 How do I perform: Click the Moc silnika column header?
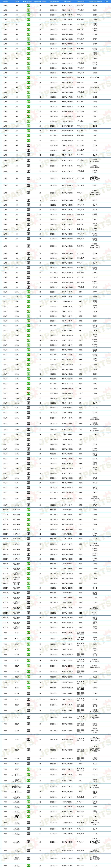(67, 1)
